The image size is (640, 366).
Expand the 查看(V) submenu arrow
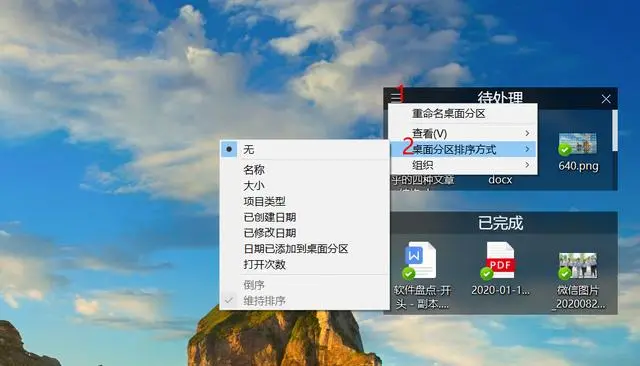pos(527,133)
